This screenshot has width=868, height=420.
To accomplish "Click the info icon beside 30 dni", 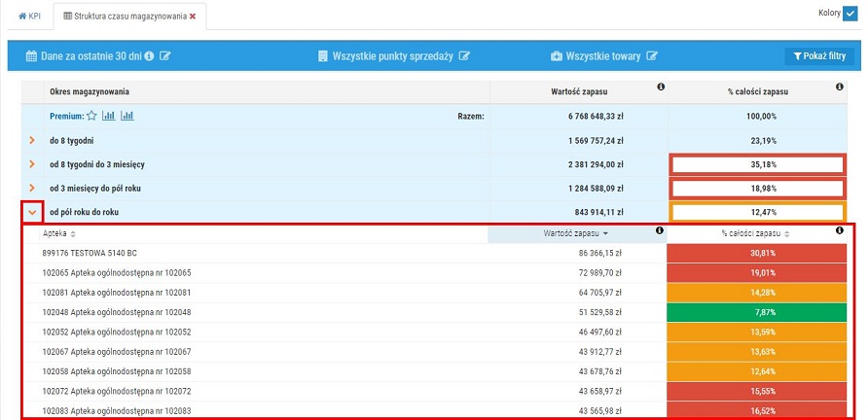I will (150, 56).
